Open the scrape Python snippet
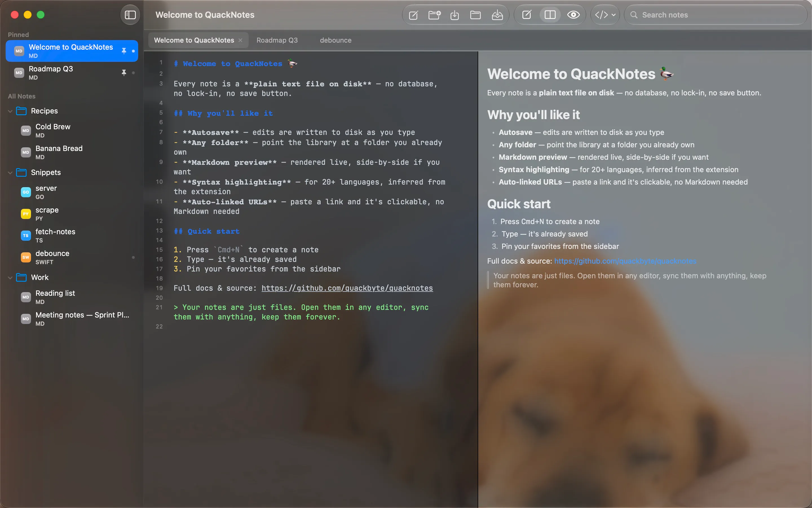812x508 pixels. 72,214
